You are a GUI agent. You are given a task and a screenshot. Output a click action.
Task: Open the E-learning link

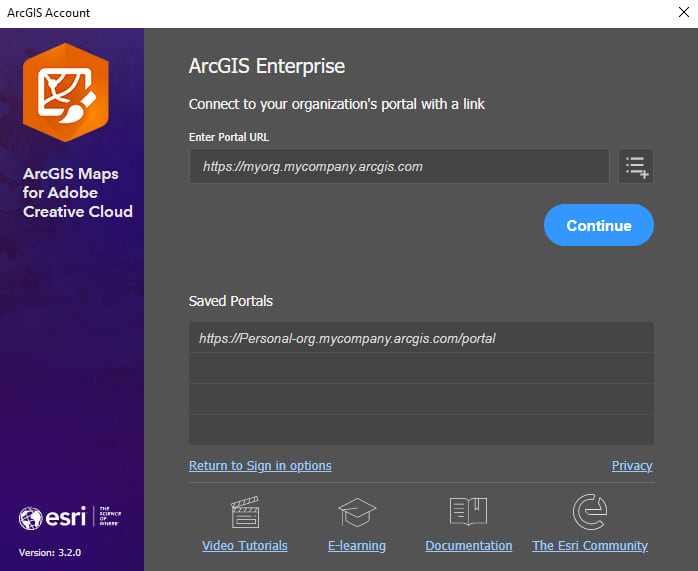[357, 546]
